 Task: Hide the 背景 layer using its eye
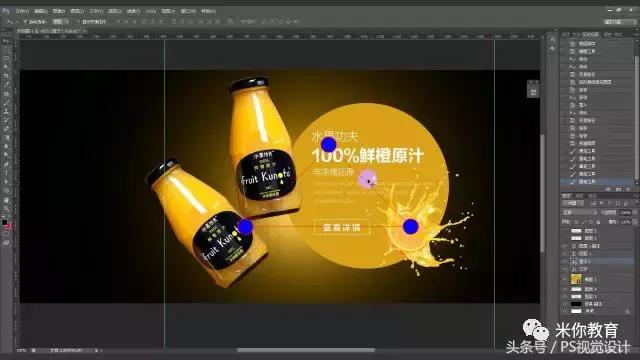coord(565,311)
